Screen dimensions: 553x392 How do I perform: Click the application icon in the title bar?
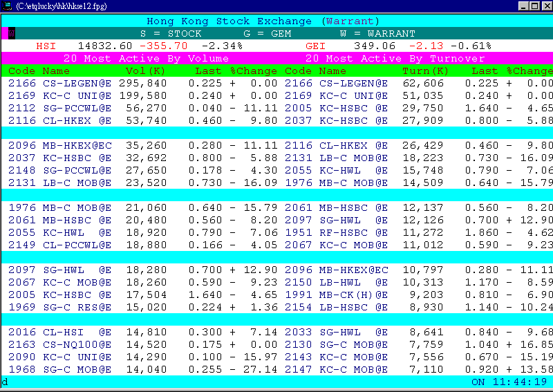(7, 6)
